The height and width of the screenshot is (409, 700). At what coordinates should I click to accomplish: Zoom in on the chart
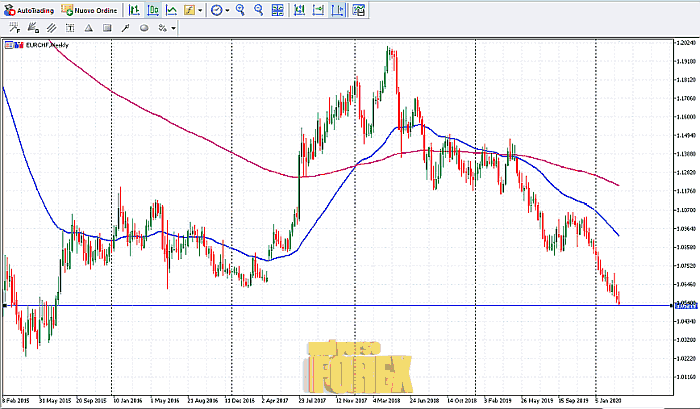tap(241, 10)
